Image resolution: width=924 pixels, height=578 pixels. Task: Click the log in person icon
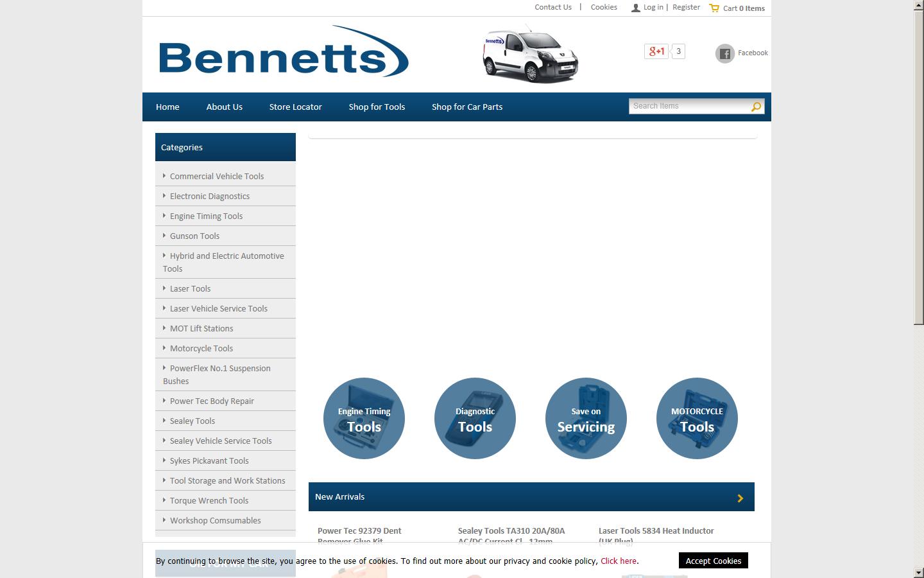(635, 8)
